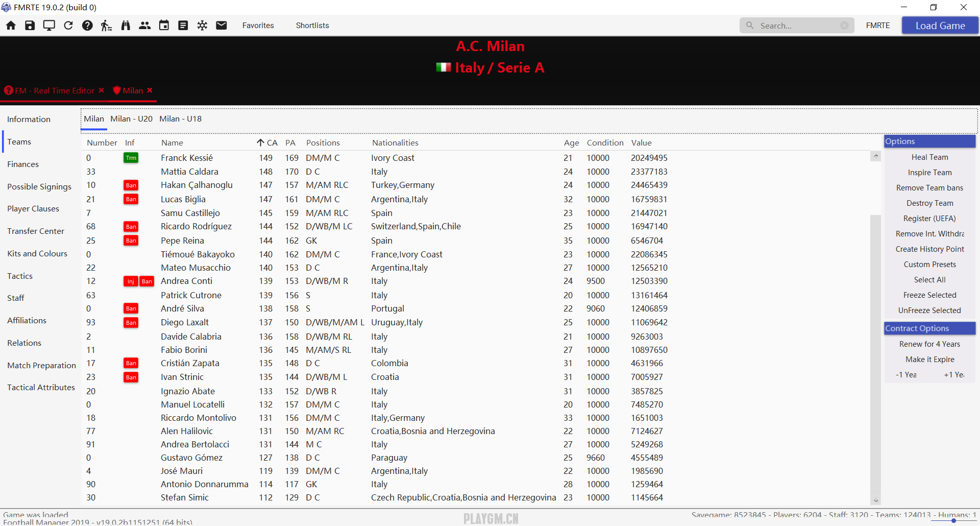Image resolution: width=980 pixels, height=526 pixels.
Task: Sort by the CA column header
Action: click(x=272, y=143)
